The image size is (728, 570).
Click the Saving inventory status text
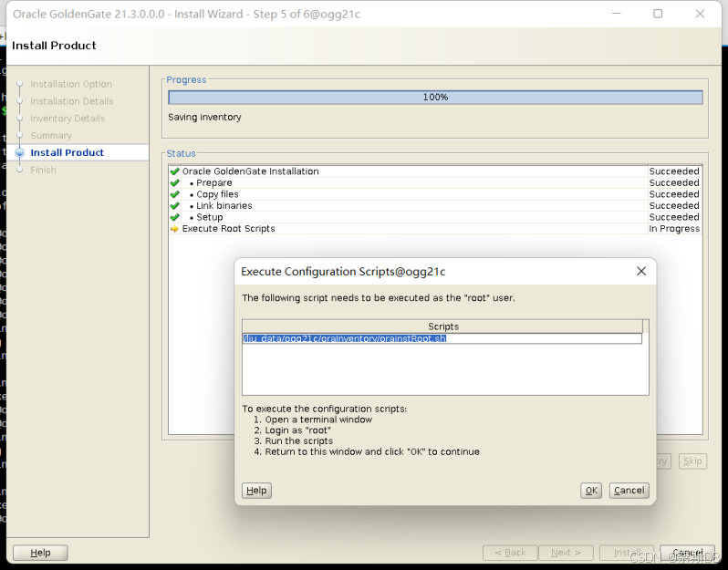(x=204, y=117)
